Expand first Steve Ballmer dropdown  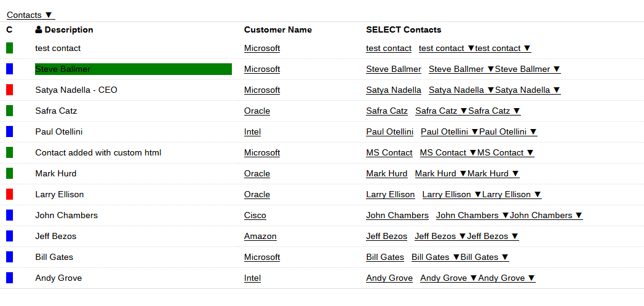click(x=461, y=69)
